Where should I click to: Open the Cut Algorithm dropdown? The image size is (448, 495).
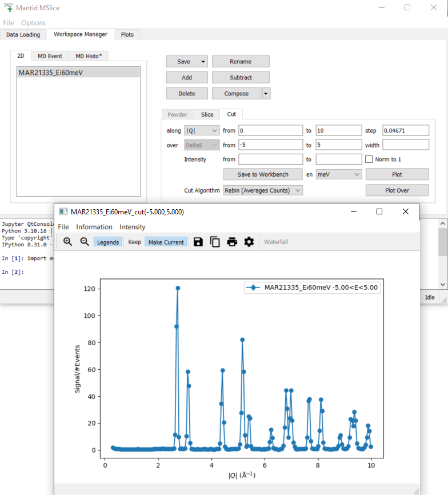pyautogui.click(x=263, y=190)
